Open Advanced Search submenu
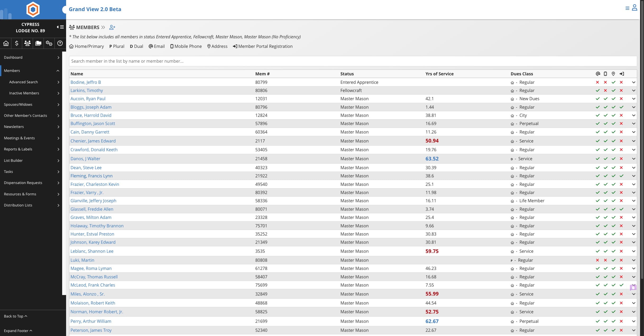This screenshot has width=644, height=336. click(x=31, y=82)
